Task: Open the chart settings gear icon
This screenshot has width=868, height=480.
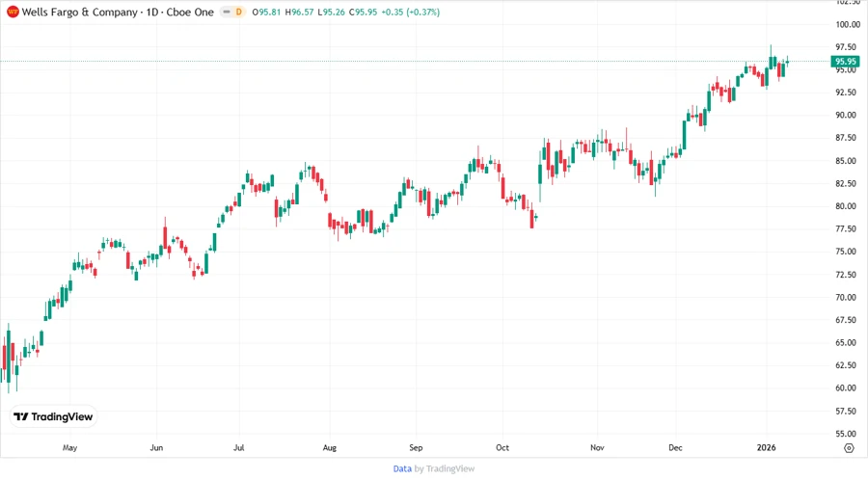Action: point(849,448)
